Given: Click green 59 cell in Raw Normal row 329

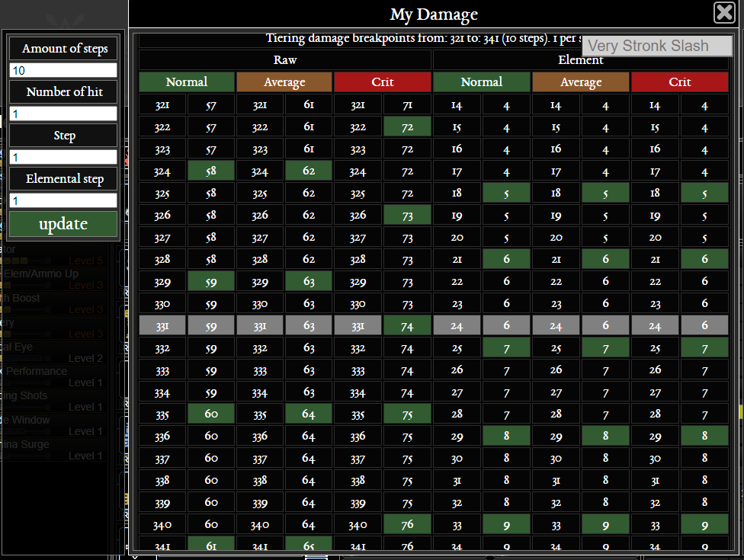Looking at the screenshot, I should pos(210,282).
